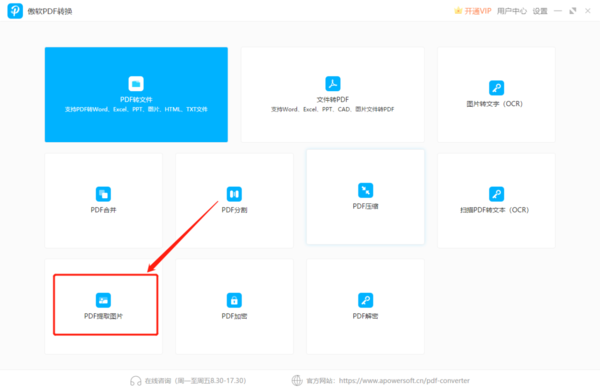Select the blue PDF转文件 tile description text
The image size is (600, 391).
136,109
